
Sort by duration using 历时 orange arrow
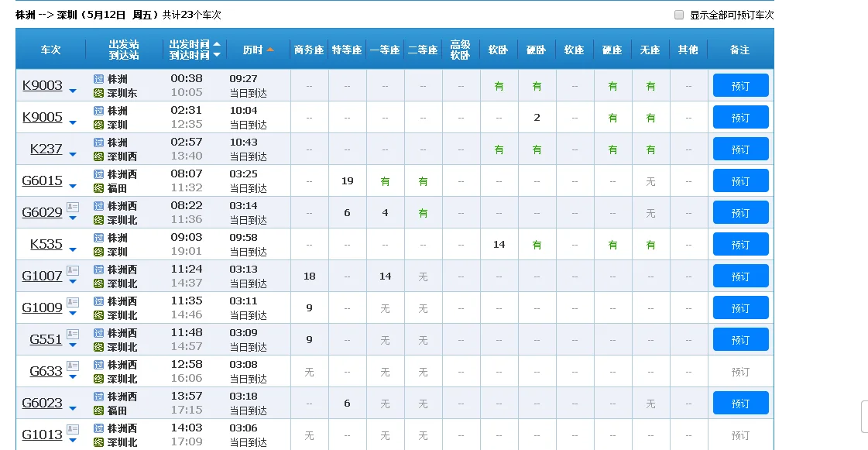pos(270,50)
